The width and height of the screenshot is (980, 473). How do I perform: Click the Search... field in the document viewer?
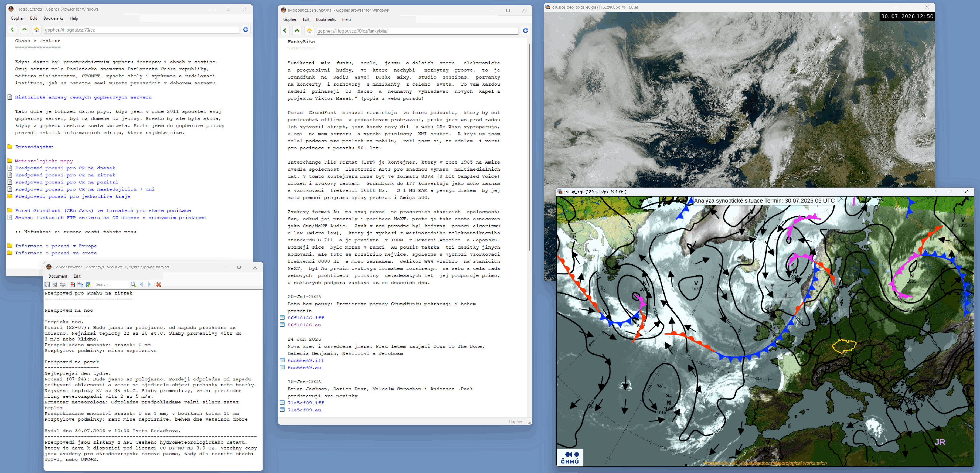[111, 285]
